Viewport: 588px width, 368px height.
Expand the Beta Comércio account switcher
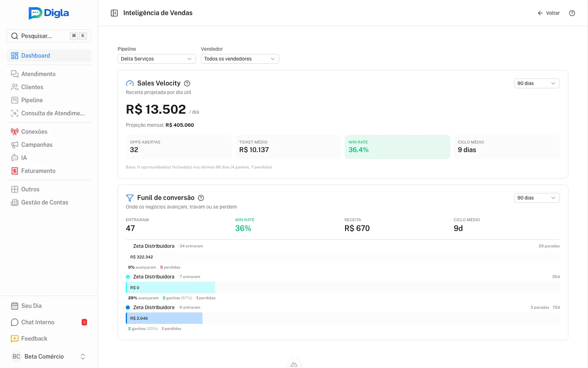coord(49,357)
